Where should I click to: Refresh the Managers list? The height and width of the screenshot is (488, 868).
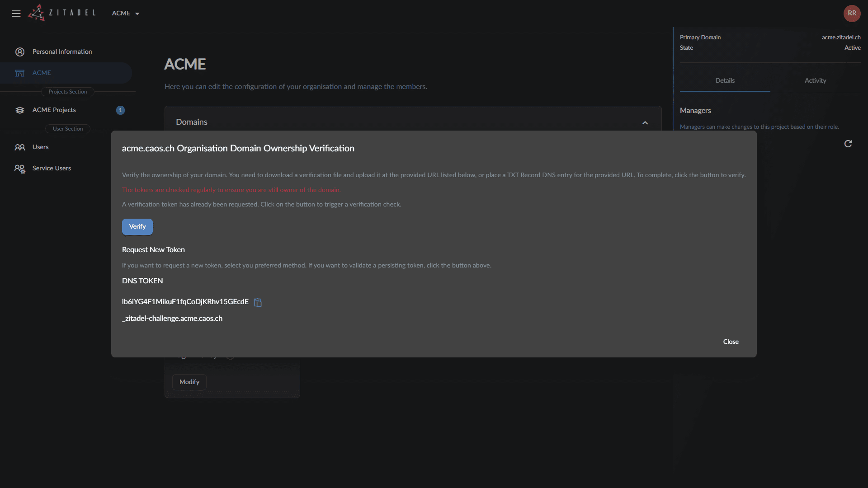click(x=848, y=144)
